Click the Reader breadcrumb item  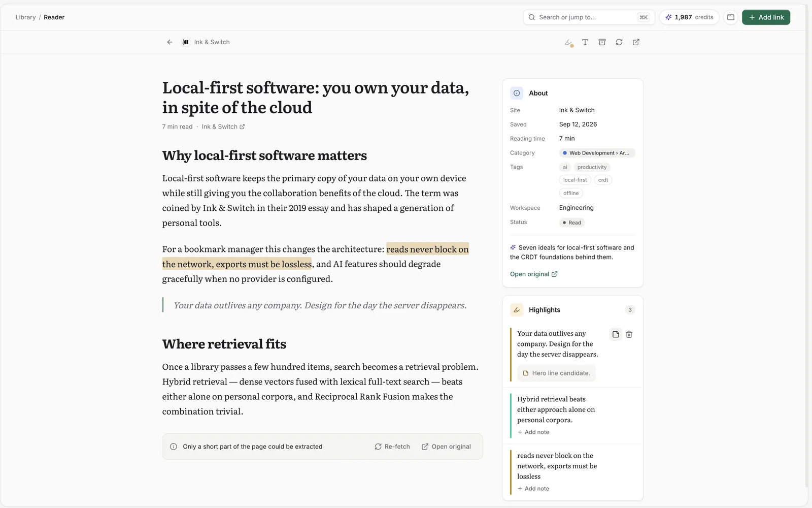tap(54, 17)
